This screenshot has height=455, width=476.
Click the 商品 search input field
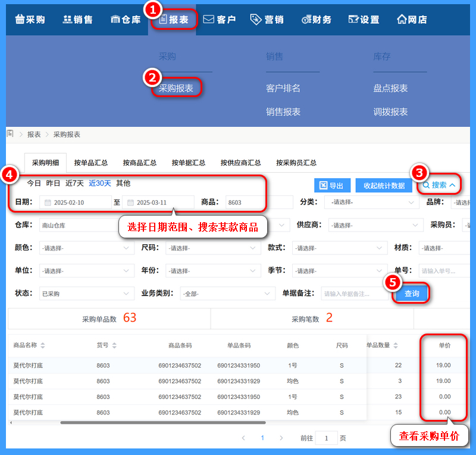pos(259,202)
